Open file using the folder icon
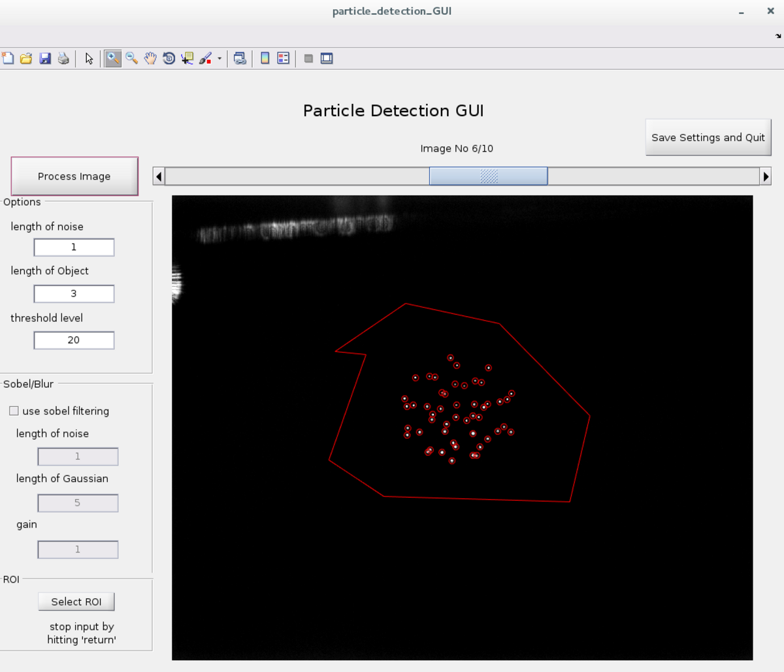The image size is (784, 672). click(26, 59)
